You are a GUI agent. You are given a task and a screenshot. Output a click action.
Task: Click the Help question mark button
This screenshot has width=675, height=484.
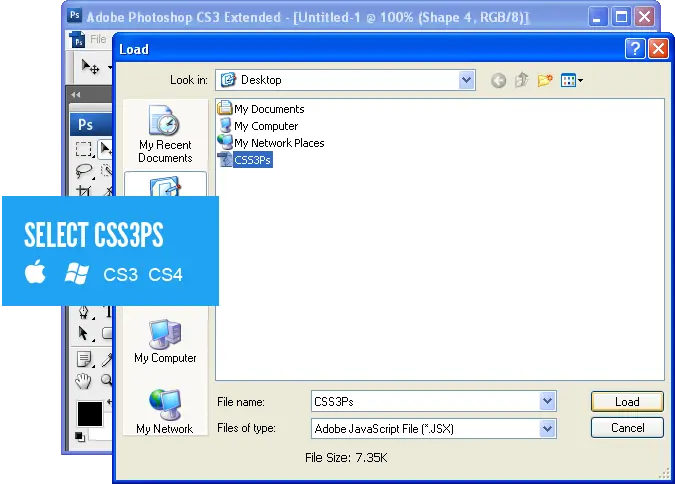(x=635, y=49)
